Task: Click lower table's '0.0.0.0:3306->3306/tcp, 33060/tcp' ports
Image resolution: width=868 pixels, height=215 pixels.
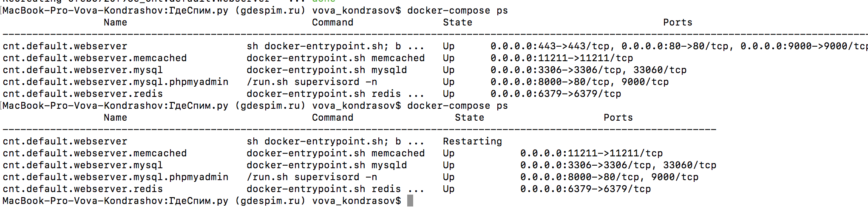Action: click(x=618, y=165)
